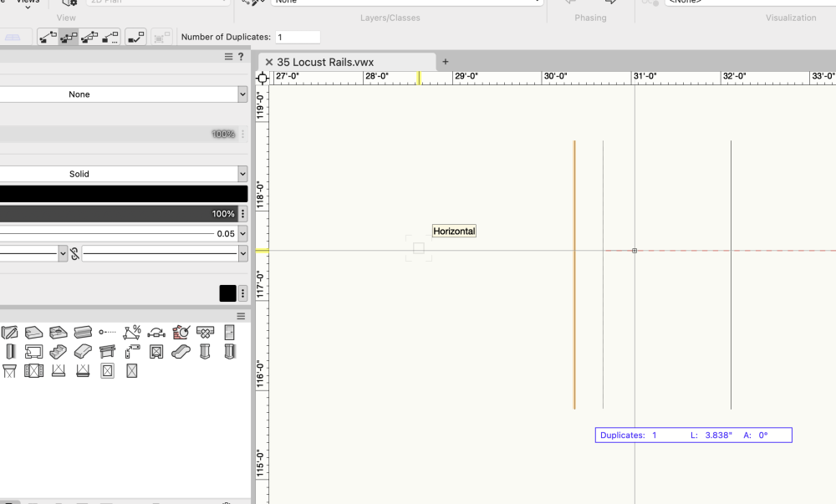This screenshot has height=504, width=836.
Task: Select the brick wall demolition tool icon
Action: [181, 333]
